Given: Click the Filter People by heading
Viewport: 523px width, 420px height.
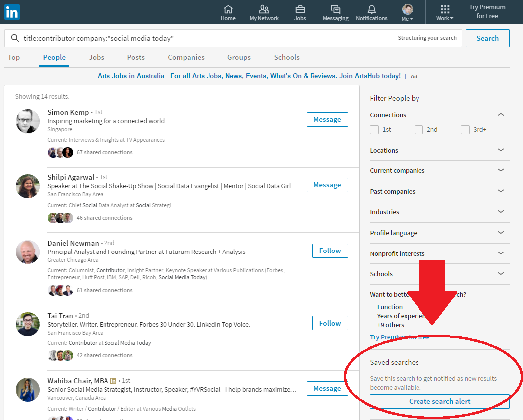Looking at the screenshot, I should tap(395, 98).
